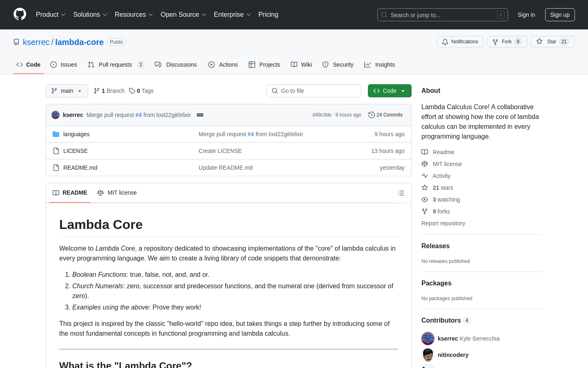Click the Update README.md commit message
Viewport: 588px width, 368px height.
(226, 168)
